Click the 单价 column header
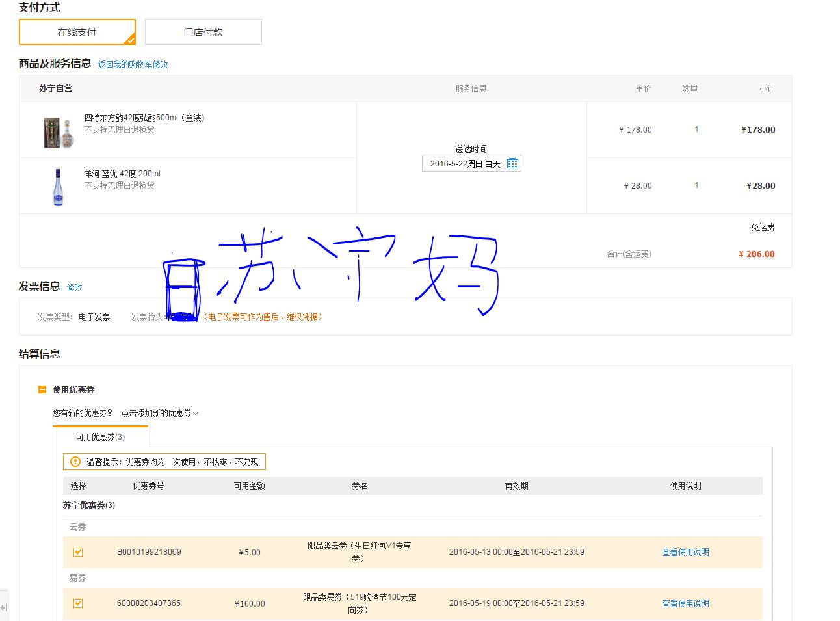840x621 pixels. [x=643, y=88]
